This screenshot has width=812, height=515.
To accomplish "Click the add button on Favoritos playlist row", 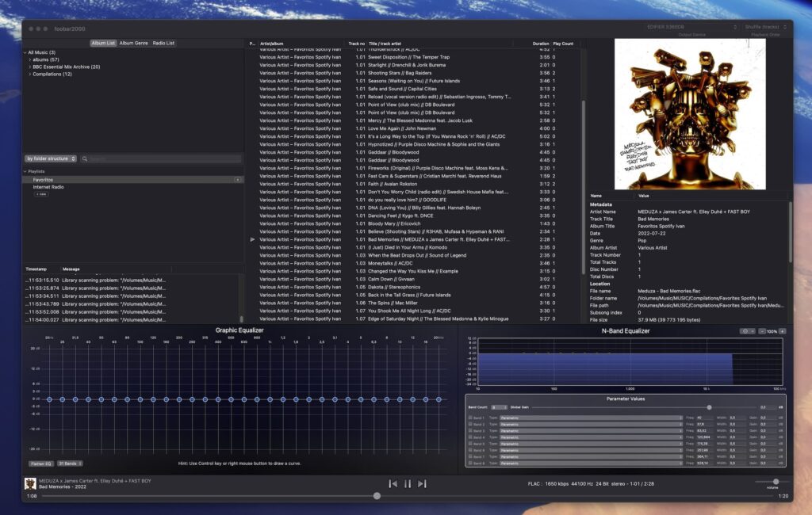I will click(238, 180).
